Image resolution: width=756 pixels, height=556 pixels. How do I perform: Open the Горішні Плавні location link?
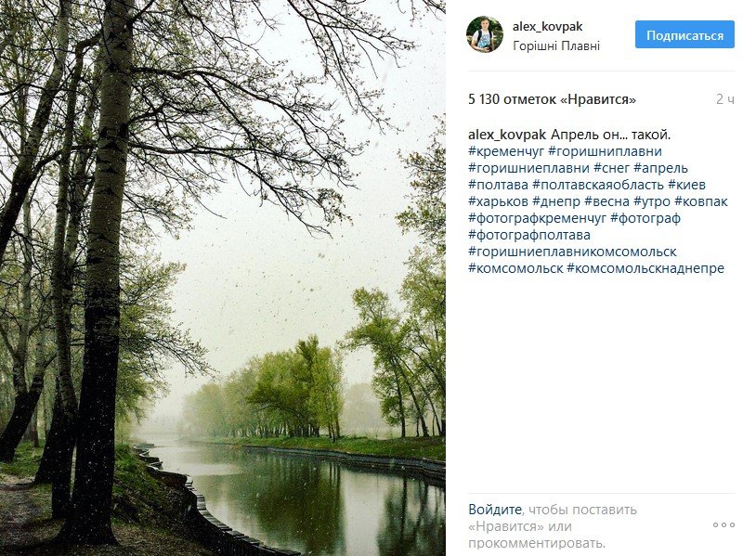tap(556, 45)
